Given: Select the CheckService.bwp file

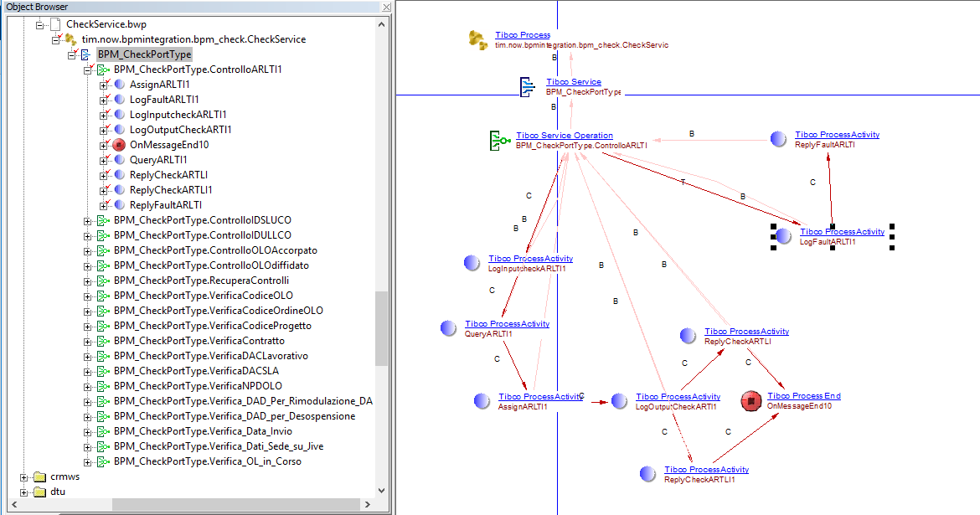Looking at the screenshot, I should coord(106,24).
